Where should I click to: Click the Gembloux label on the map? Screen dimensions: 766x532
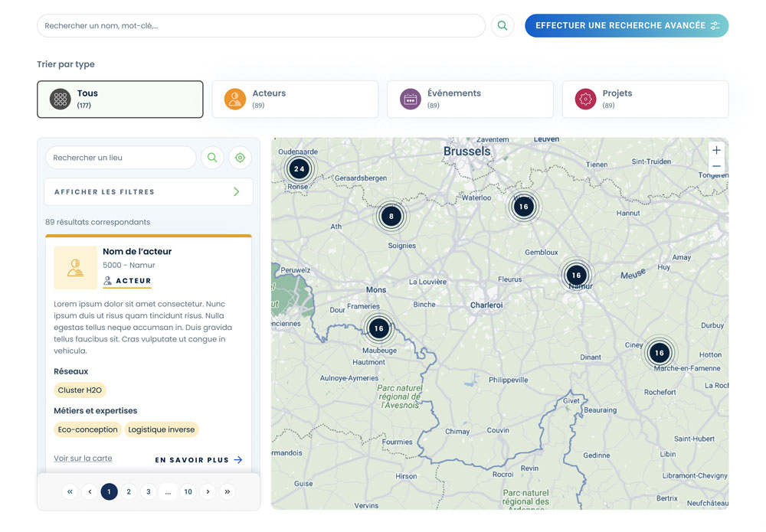pyautogui.click(x=542, y=253)
